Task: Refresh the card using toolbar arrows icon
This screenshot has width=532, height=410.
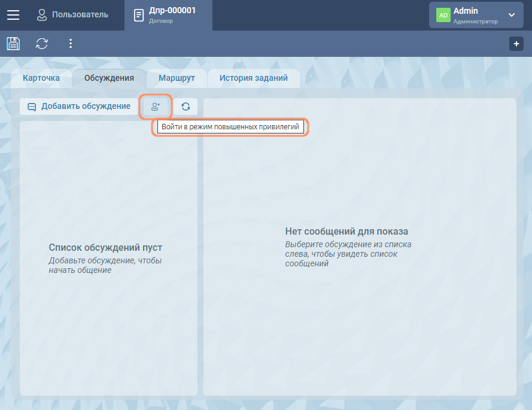Action: click(x=42, y=44)
